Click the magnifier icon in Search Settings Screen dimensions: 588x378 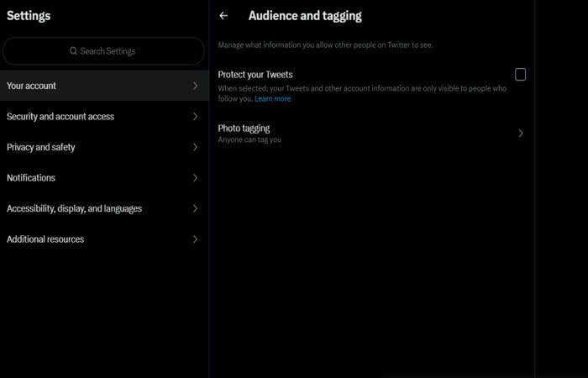(74, 50)
